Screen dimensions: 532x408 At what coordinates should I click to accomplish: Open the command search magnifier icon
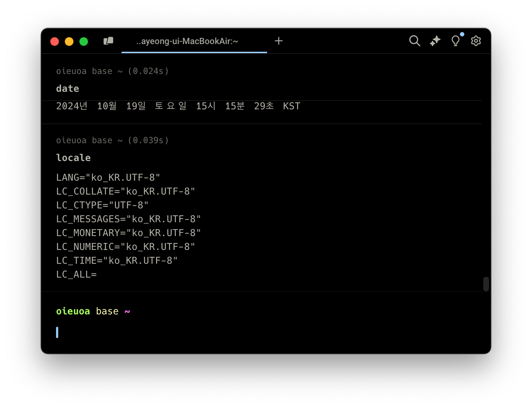(x=414, y=41)
